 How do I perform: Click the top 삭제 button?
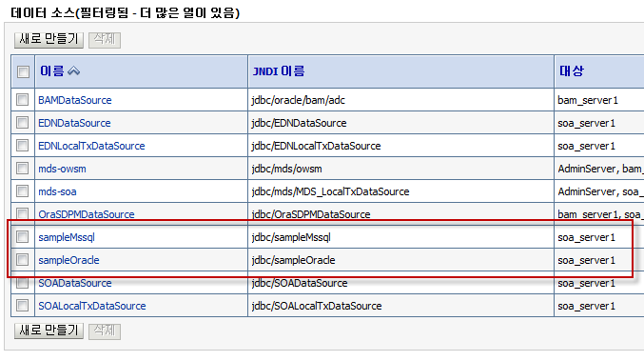pos(105,40)
